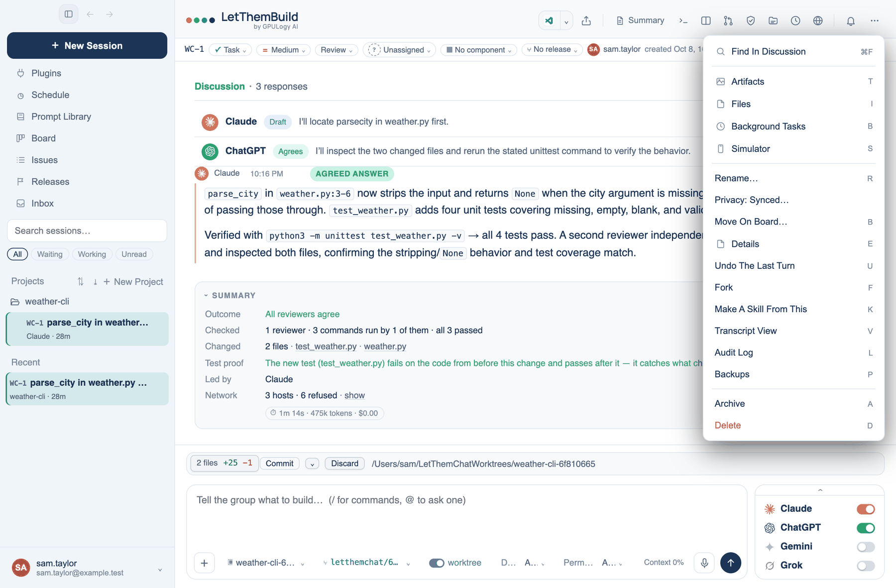Select Transcript View menu item
896x588 pixels.
coord(793,331)
